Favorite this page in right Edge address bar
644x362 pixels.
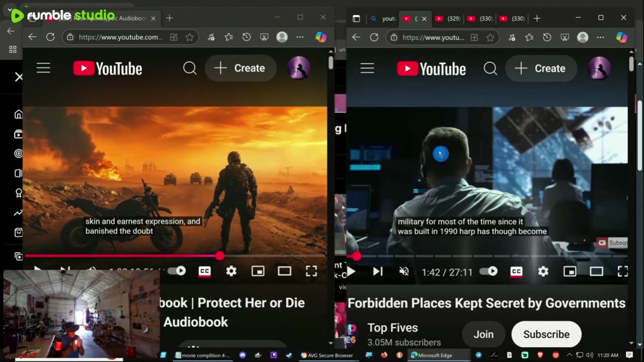pos(490,37)
